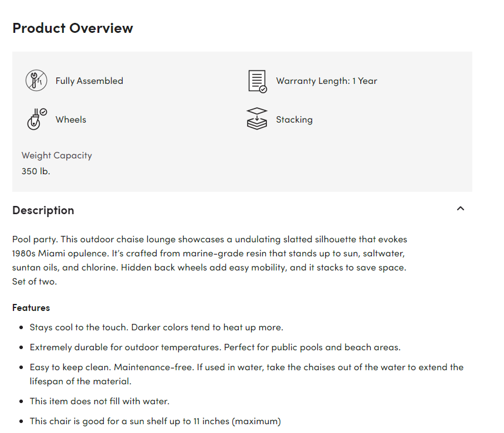Image resolution: width=504 pixels, height=433 pixels.
Task: Click the Fully Assembled label
Action: [x=89, y=81]
